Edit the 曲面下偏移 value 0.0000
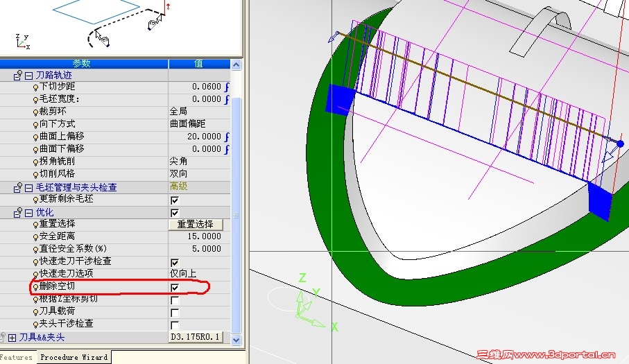This screenshot has width=629, height=364. [206, 149]
